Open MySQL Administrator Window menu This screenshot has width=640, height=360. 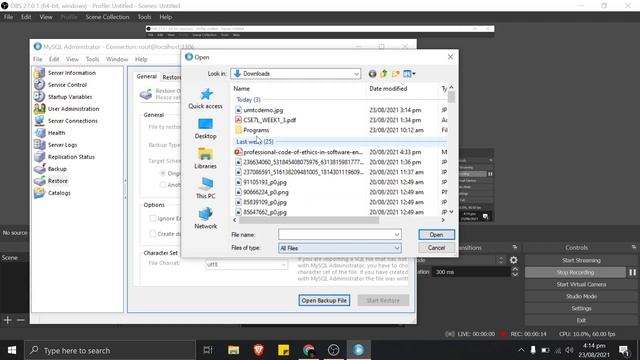pos(117,59)
